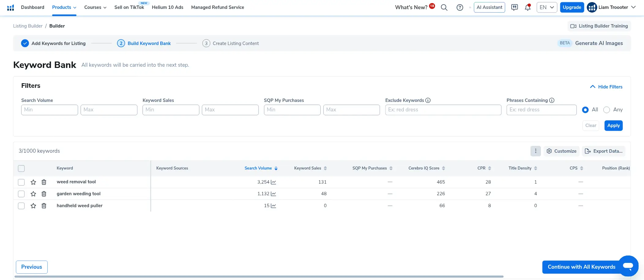The width and height of the screenshot is (644, 280).
Task: Apply the keyword filters
Action: (613, 125)
